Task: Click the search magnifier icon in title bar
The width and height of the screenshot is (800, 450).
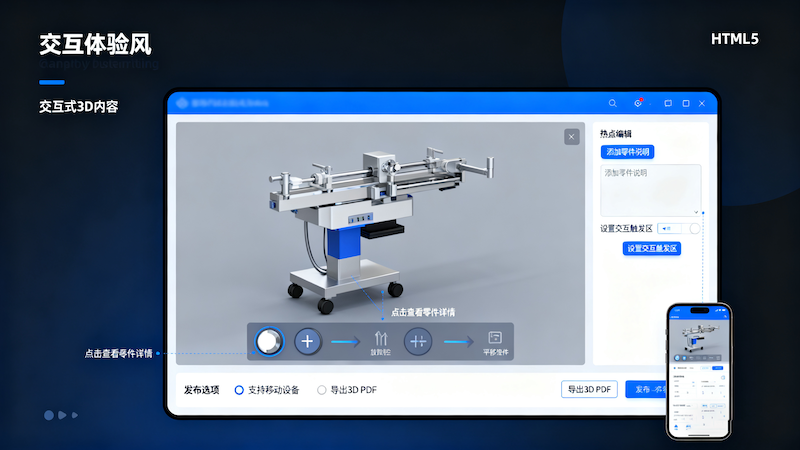Action: [x=613, y=103]
